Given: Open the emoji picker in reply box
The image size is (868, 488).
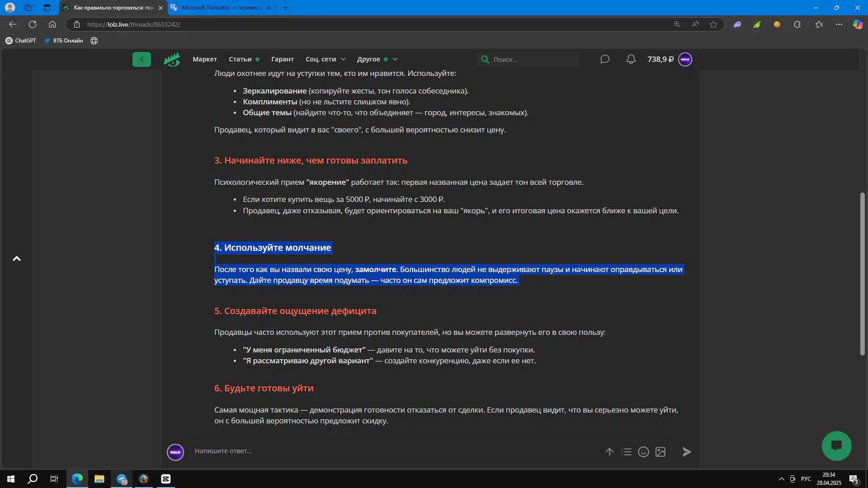Looking at the screenshot, I should tap(643, 452).
